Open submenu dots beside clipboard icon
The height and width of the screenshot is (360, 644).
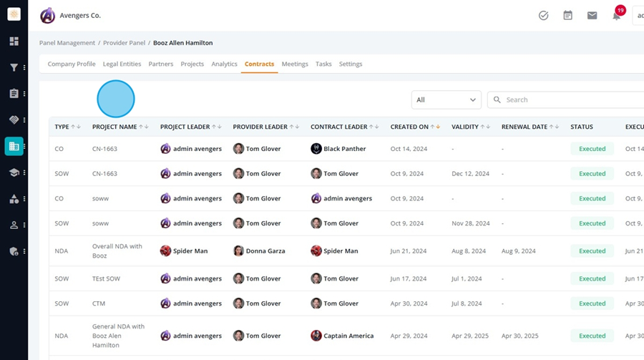[24, 94]
